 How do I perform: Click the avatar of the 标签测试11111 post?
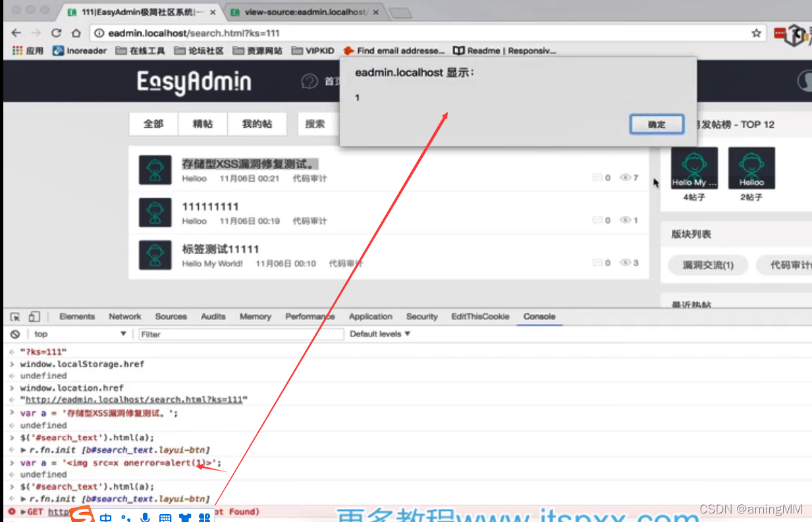click(x=155, y=255)
